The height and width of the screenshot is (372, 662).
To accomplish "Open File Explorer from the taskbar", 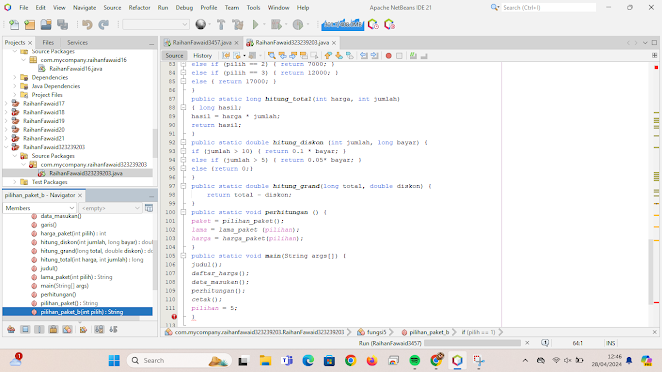I will pyautogui.click(x=265, y=361).
